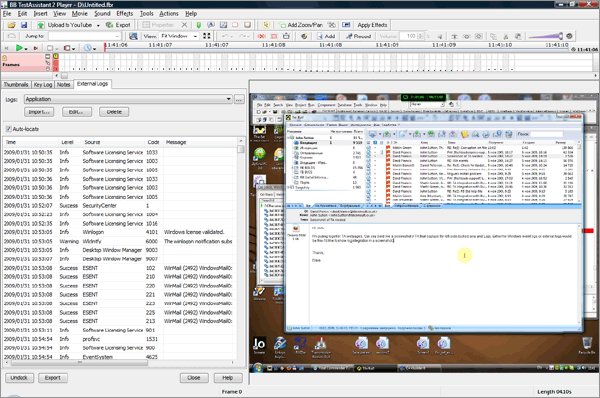Click the red square icon next to red X
Image resolution: width=600 pixels, height=398 pixels.
click(274, 36)
